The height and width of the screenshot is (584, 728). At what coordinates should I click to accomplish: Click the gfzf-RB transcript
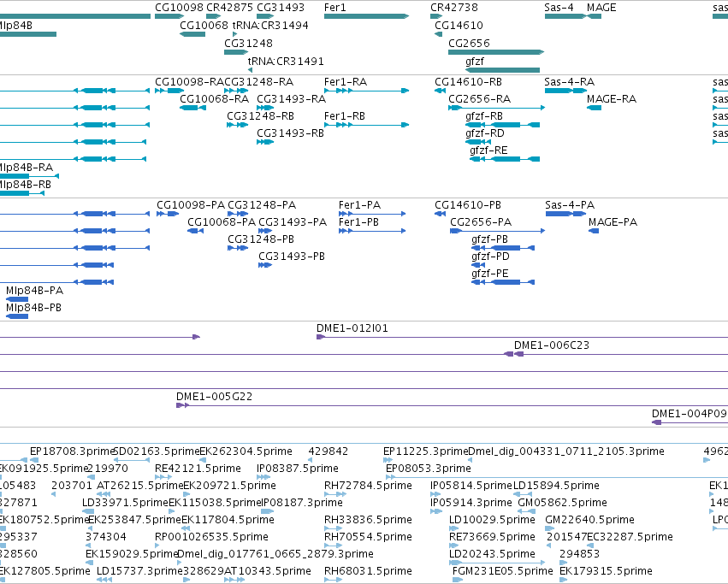coord(502,125)
